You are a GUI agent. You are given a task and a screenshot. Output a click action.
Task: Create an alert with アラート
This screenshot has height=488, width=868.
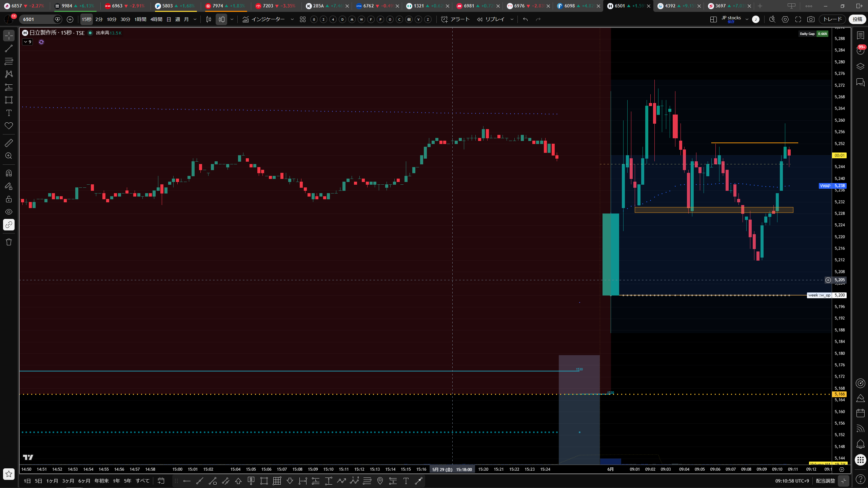point(455,19)
